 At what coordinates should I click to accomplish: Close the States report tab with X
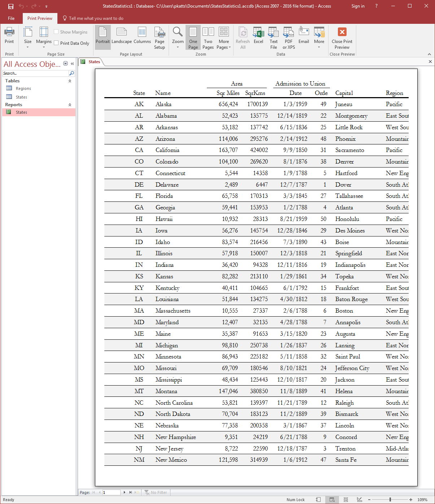click(430, 62)
